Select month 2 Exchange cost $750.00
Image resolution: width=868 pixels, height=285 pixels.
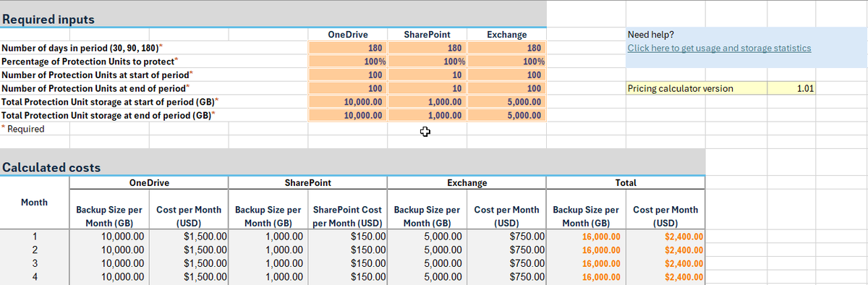[506, 250]
